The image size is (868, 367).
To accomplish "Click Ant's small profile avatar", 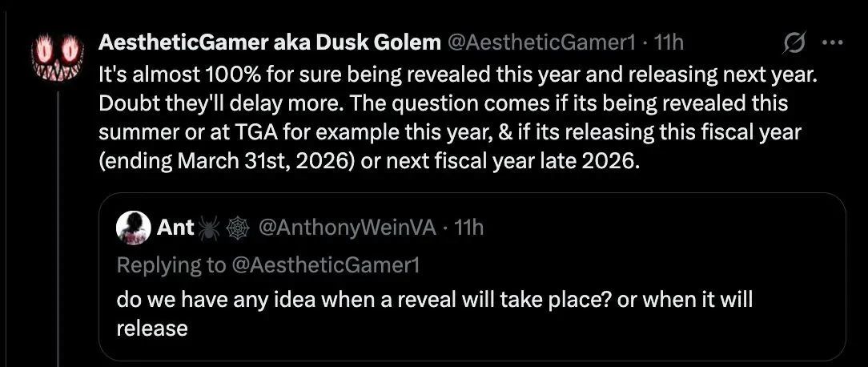I will 134,228.
